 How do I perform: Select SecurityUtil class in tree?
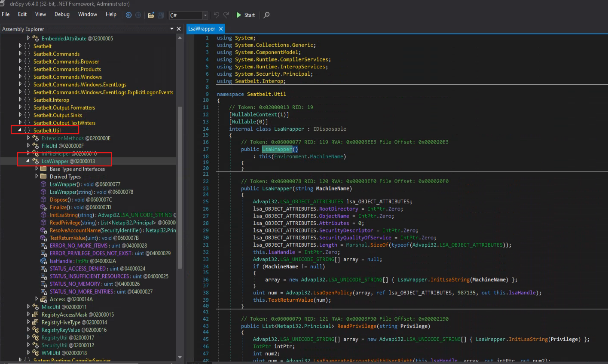[68, 345]
